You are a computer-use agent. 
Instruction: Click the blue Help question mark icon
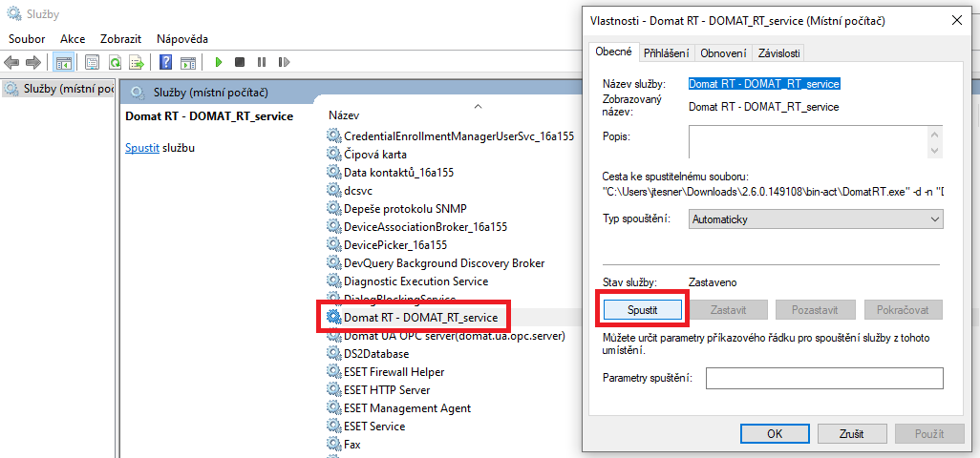(x=165, y=62)
